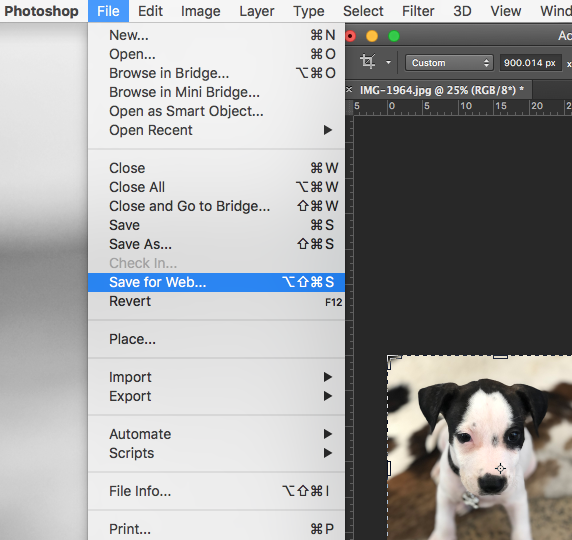572x540 pixels.
Task: Choose Browse in Mini Bridge...
Action: pyautogui.click(x=216, y=92)
